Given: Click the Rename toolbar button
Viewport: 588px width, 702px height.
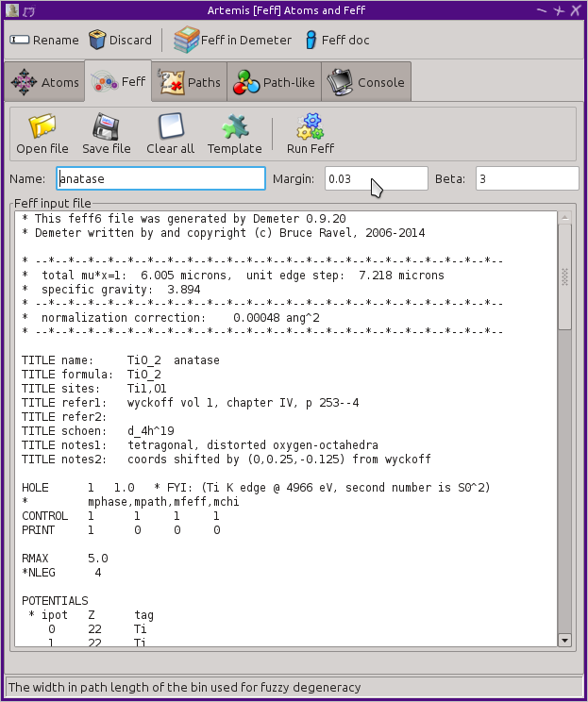Looking at the screenshot, I should click(x=43, y=40).
